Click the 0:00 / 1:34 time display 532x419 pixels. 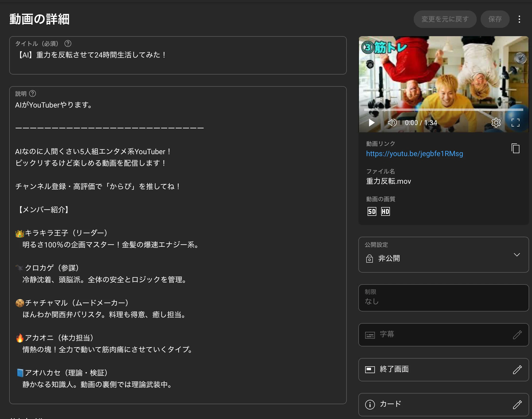420,122
